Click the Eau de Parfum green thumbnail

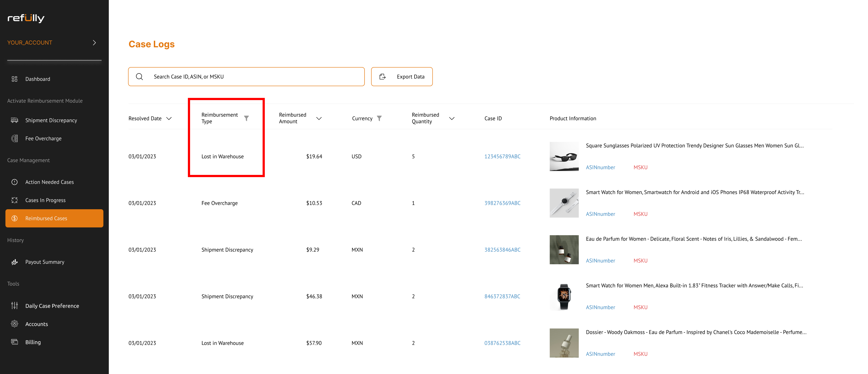[564, 250]
